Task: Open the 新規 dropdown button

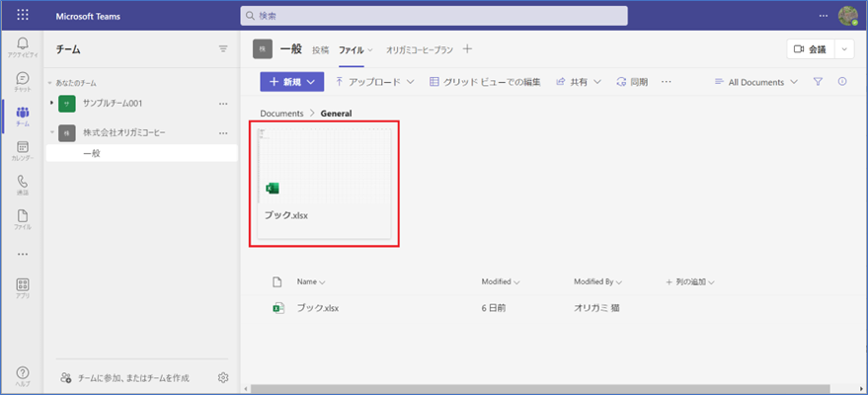Action: coord(292,82)
